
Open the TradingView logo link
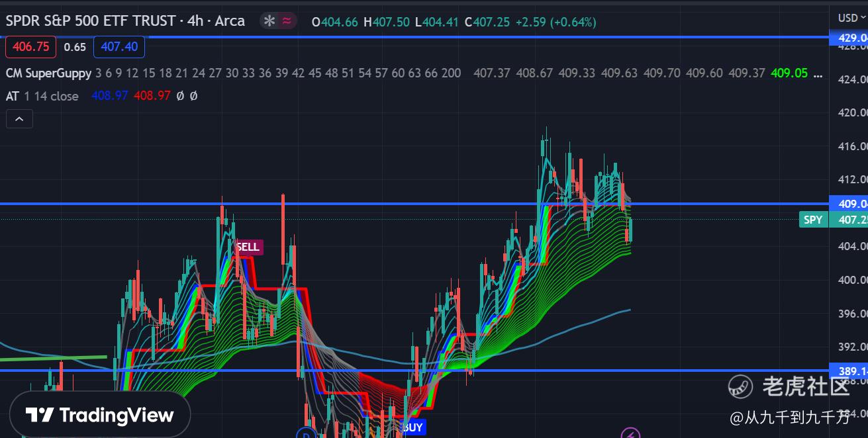click(100, 415)
